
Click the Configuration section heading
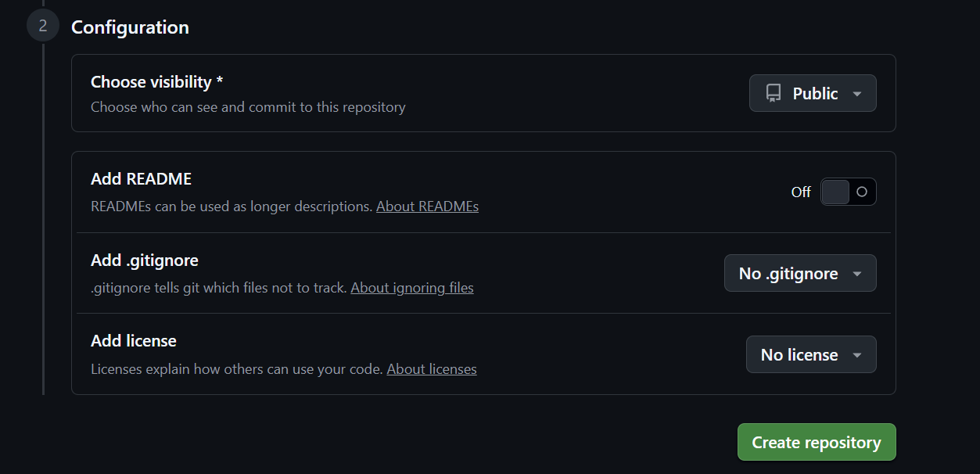pos(130,27)
